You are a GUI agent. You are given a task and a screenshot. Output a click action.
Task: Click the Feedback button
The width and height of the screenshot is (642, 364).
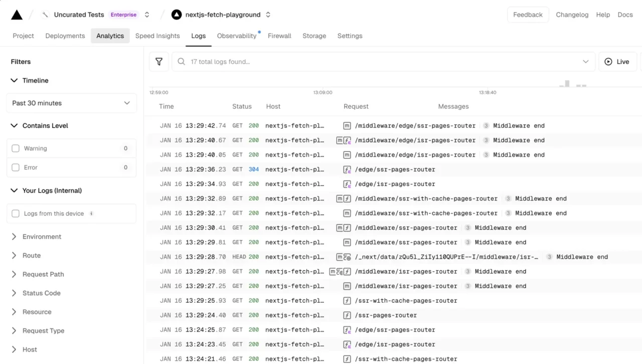click(528, 15)
